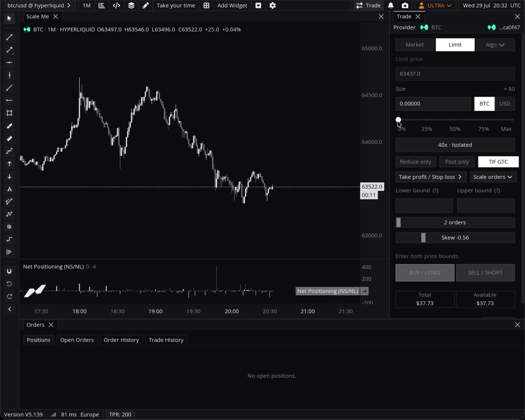The height and width of the screenshot is (420, 525).
Task: Select the rectangle shape tool
Action: click(x=9, y=113)
